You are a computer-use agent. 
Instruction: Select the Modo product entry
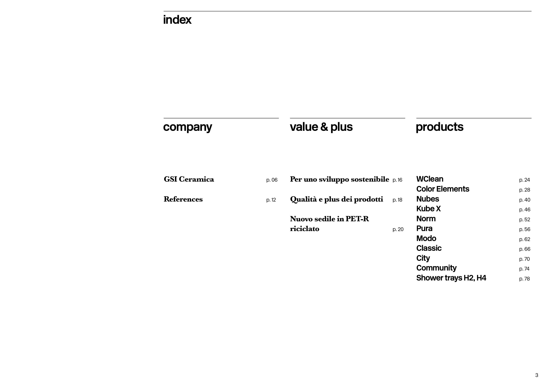pos(426,239)
